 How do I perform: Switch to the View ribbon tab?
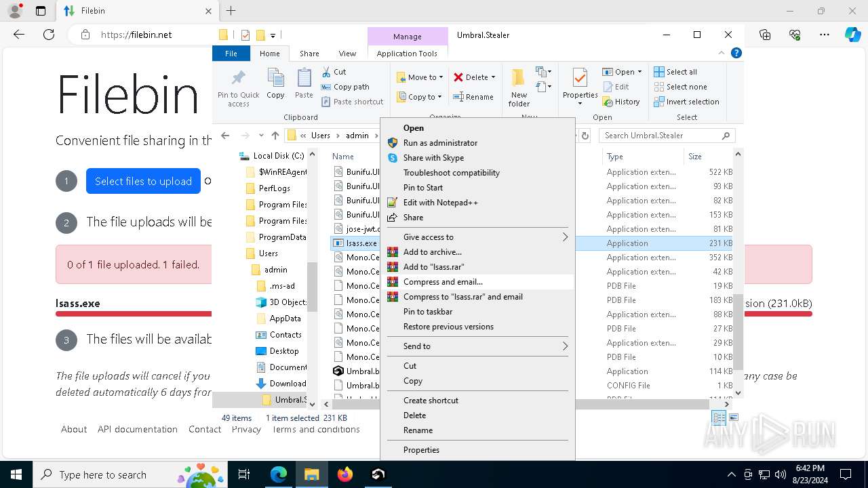pos(347,54)
